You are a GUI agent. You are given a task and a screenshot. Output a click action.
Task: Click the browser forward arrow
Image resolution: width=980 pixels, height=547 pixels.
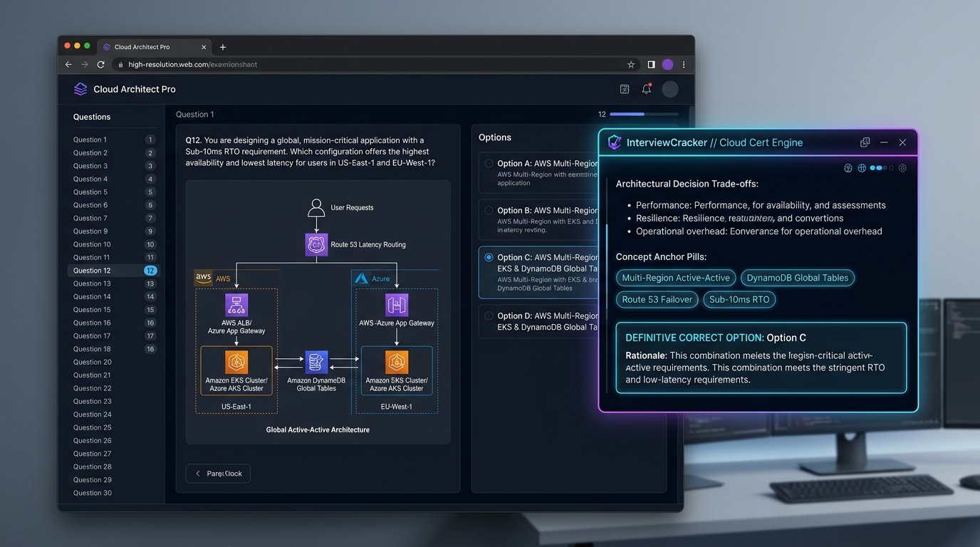coord(84,64)
